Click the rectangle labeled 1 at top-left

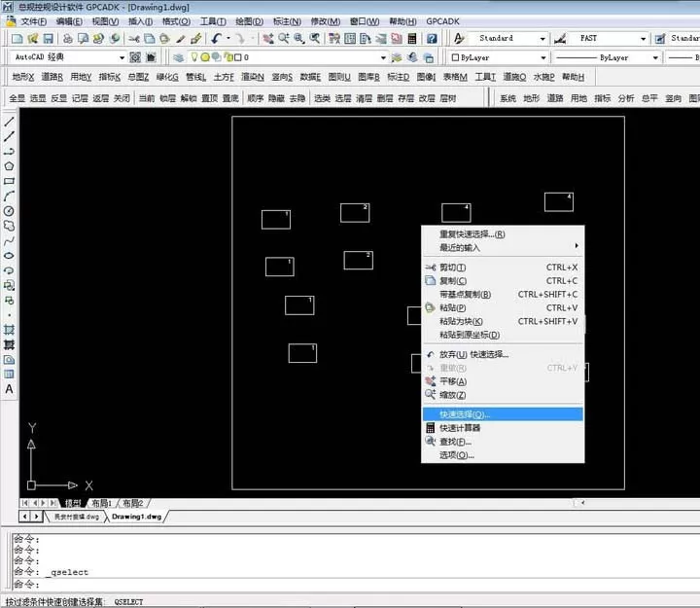pyautogui.click(x=276, y=219)
